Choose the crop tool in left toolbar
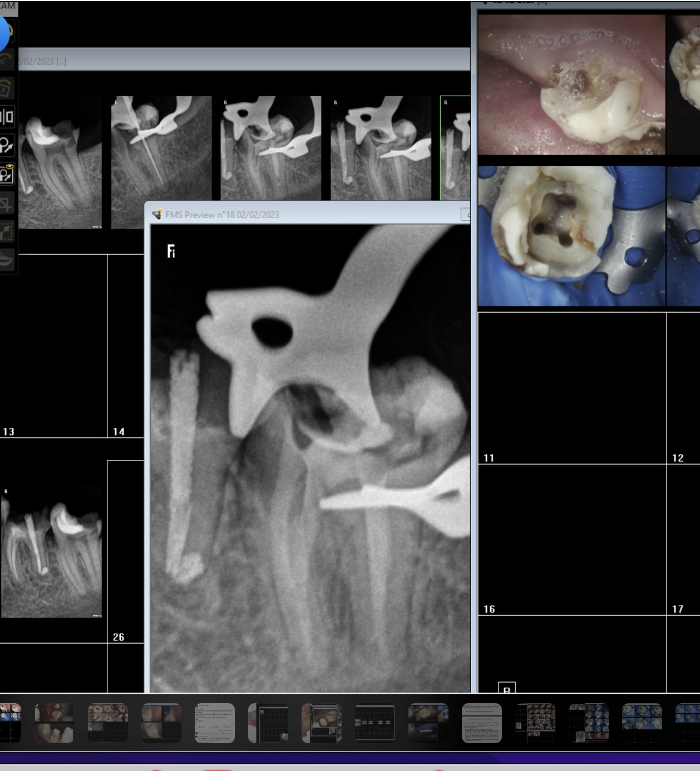 [7, 204]
